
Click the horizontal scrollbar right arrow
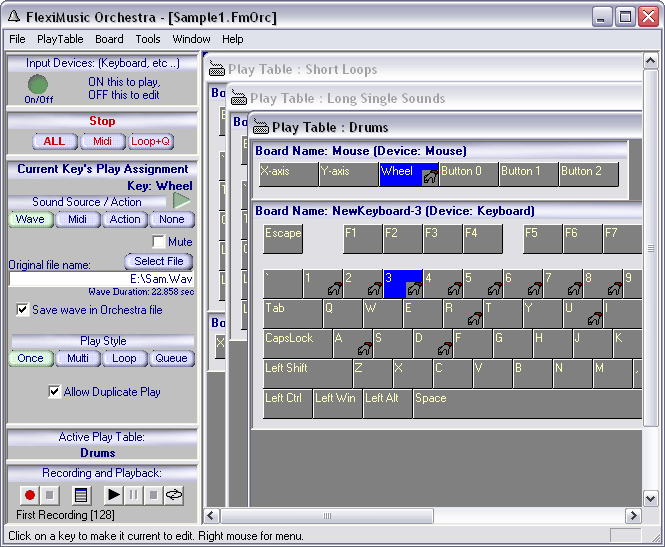click(x=634, y=516)
